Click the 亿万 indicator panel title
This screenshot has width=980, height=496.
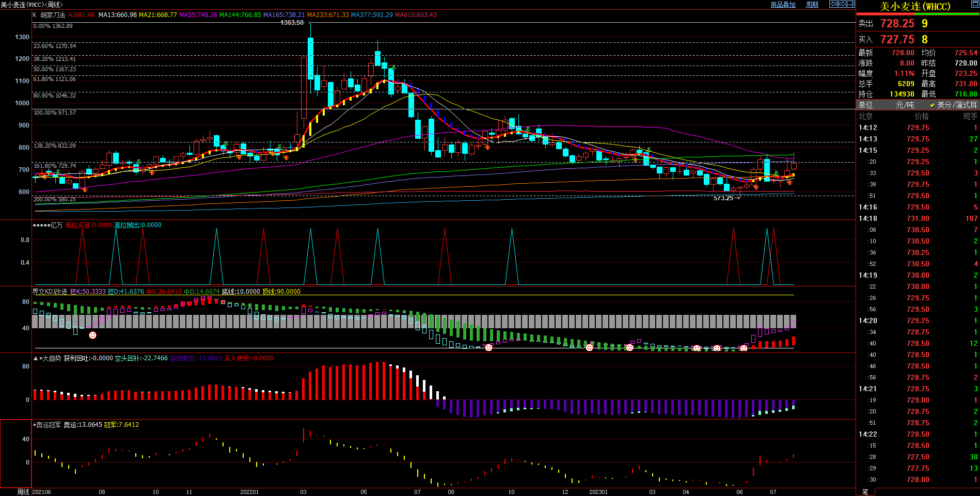56,225
